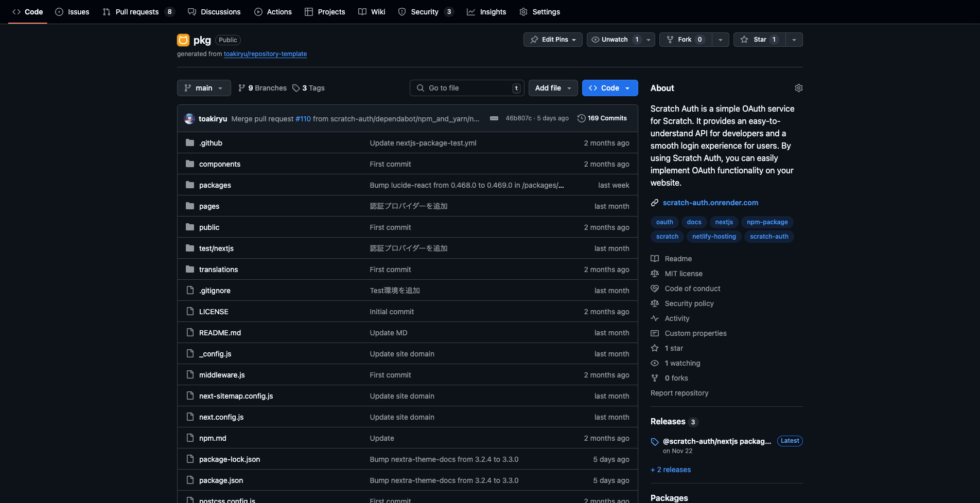
Task: Click the LICENSE file icon
Action: [190, 311]
